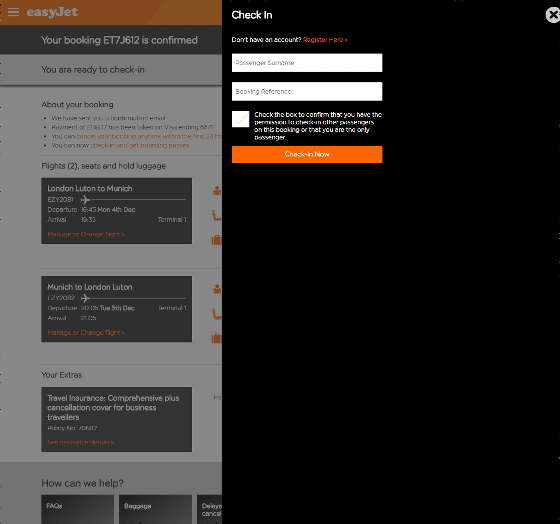The width and height of the screenshot is (560, 524).
Task: Click the Check-In Now button
Action: (307, 154)
